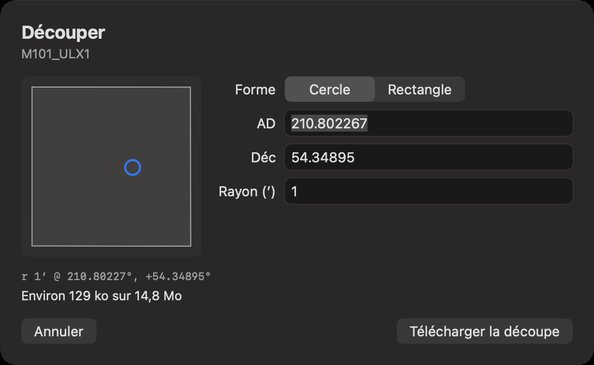
Task: Click the r 1′ coordinate summary text
Action: tap(116, 276)
